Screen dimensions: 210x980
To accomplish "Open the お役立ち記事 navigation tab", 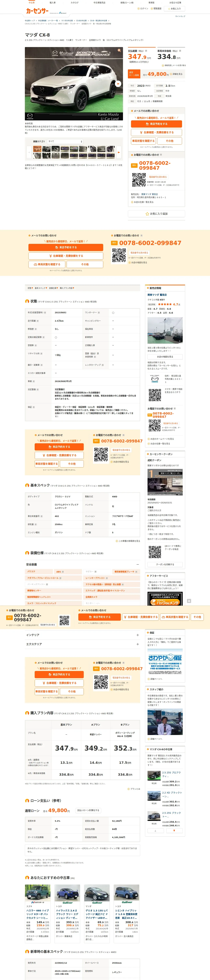I will pos(175,3).
